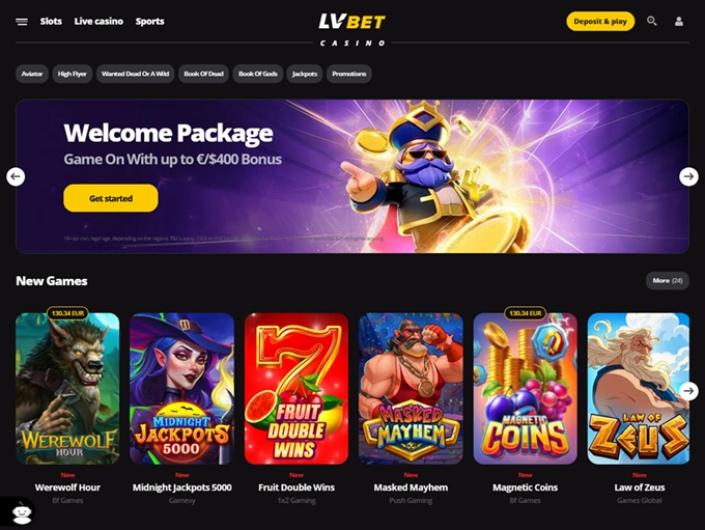Select the Book Of Dead chip

point(204,74)
